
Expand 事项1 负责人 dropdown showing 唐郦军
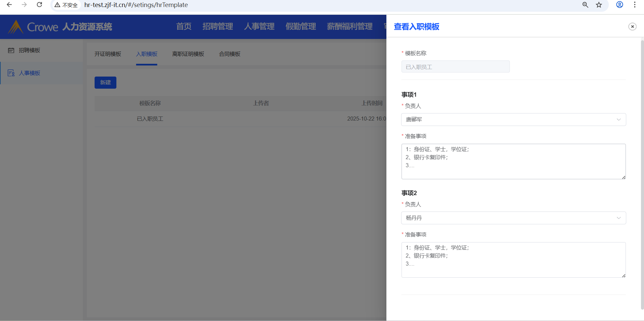pyautogui.click(x=513, y=120)
